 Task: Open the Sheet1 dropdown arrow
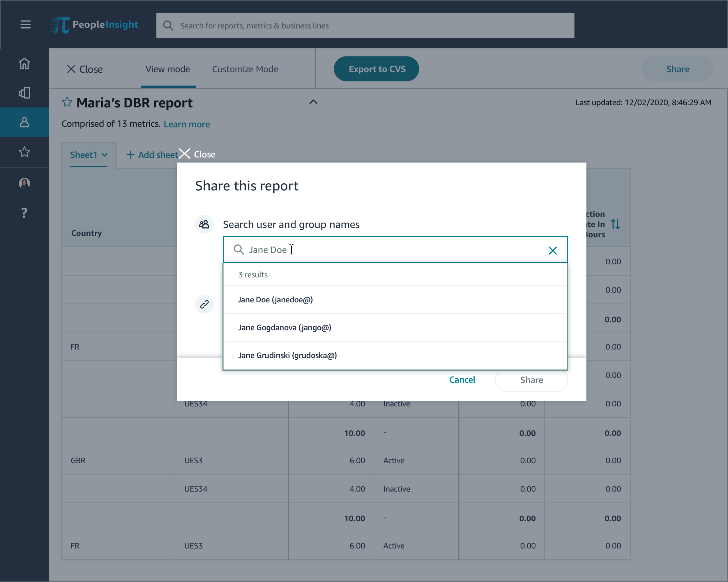[105, 155]
